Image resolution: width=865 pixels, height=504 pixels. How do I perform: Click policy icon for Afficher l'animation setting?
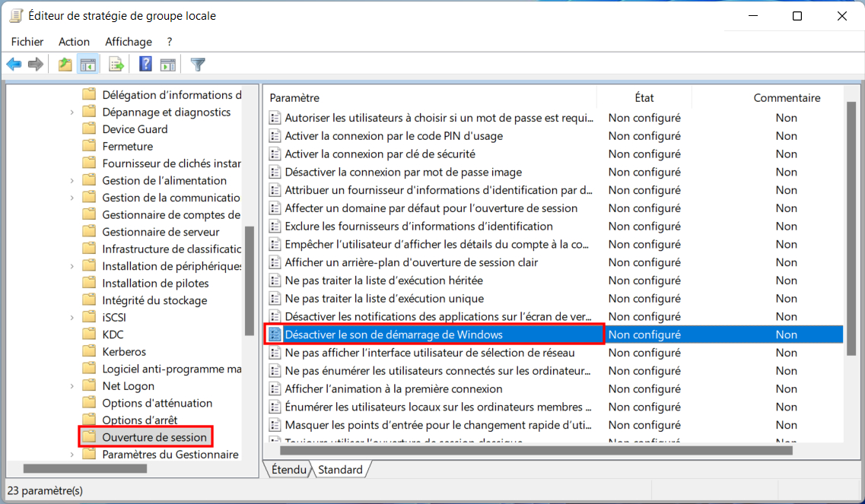275,388
